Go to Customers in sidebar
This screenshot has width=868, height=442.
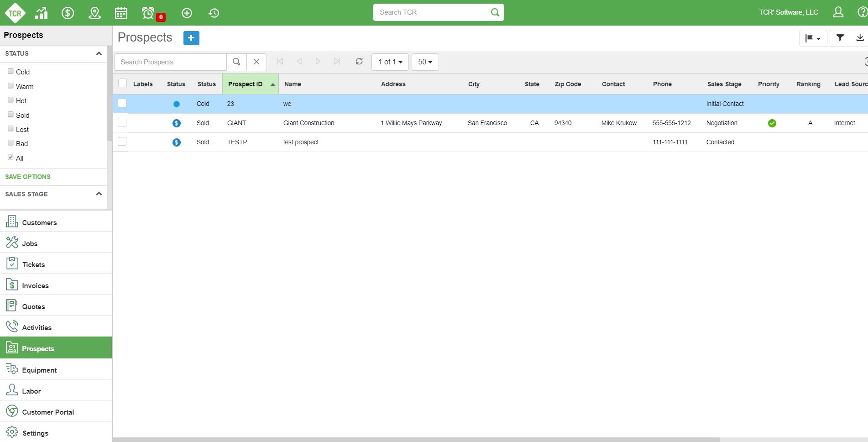(x=39, y=223)
